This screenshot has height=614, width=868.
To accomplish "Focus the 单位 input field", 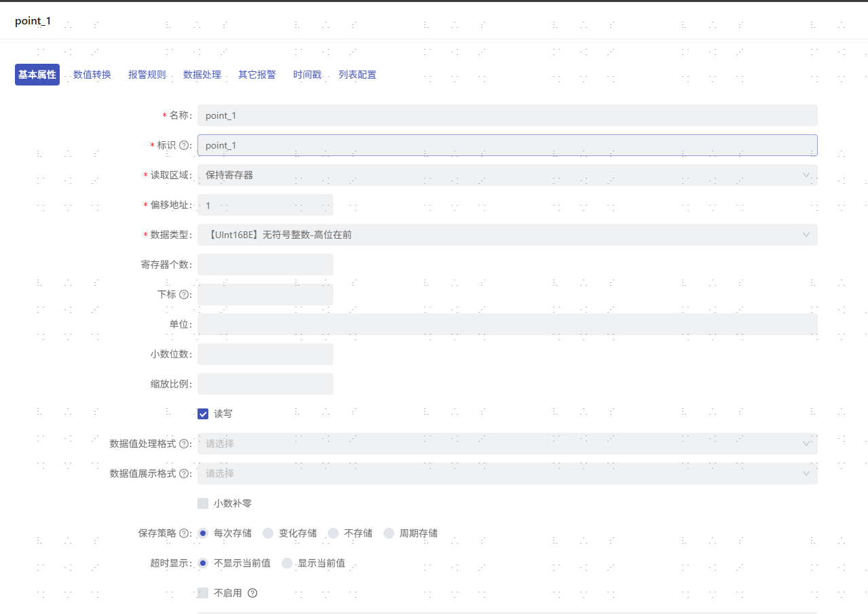I will 508,324.
